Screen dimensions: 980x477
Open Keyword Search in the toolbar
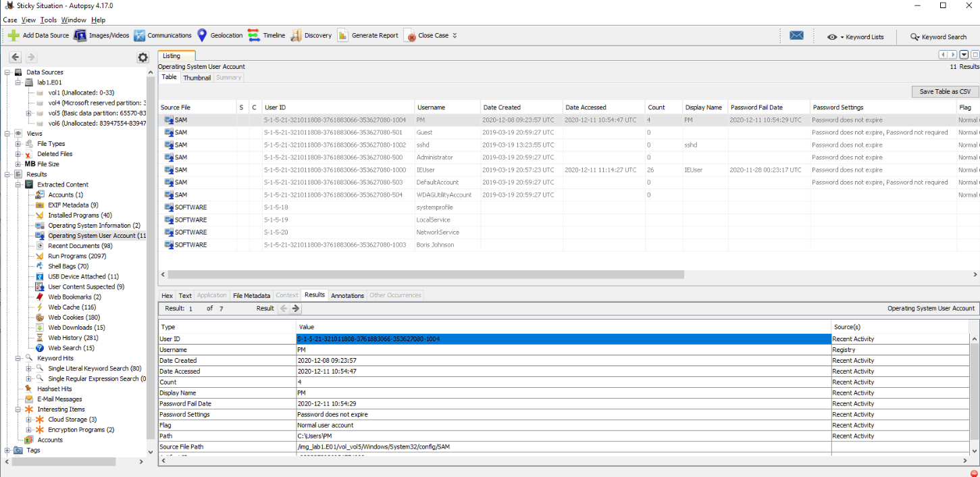coord(938,36)
